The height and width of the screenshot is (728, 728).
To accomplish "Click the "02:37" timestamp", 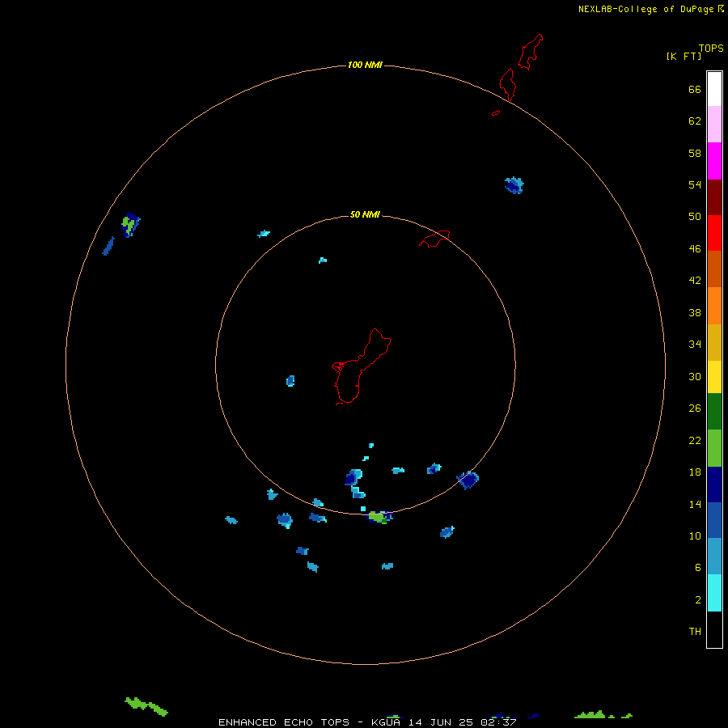I will pyautogui.click(x=498, y=722).
